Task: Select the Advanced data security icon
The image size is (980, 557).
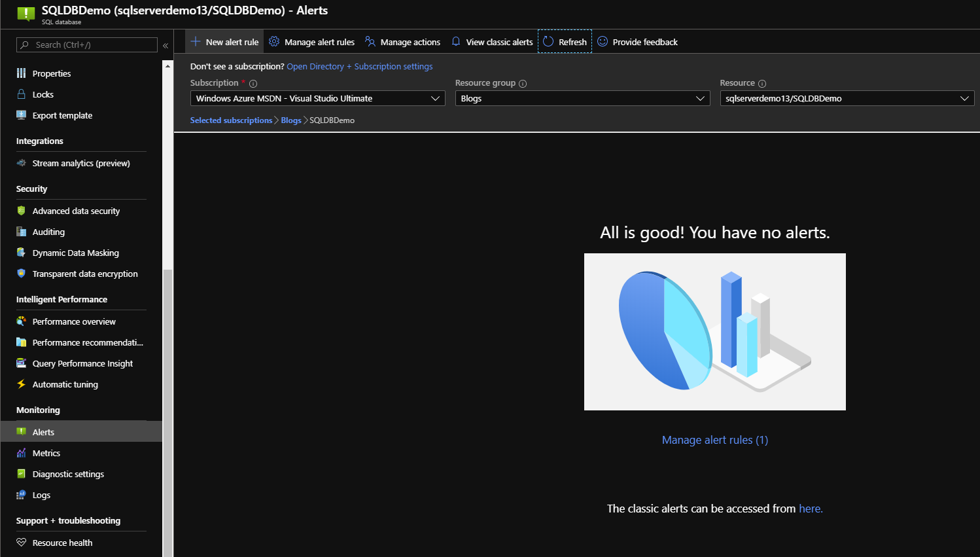Action: [x=22, y=211]
